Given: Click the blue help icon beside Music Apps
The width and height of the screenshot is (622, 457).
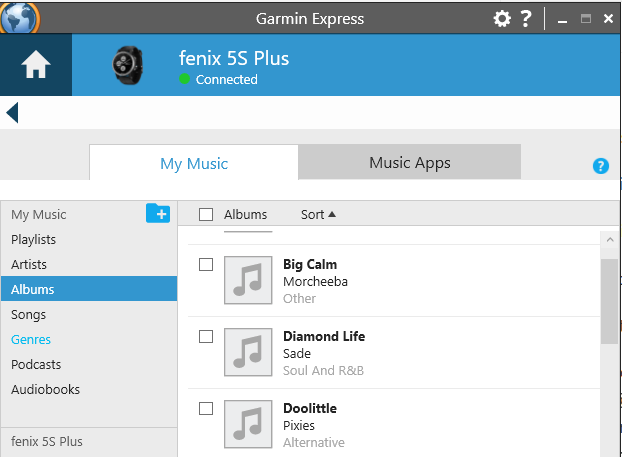Looking at the screenshot, I should click(x=601, y=166).
